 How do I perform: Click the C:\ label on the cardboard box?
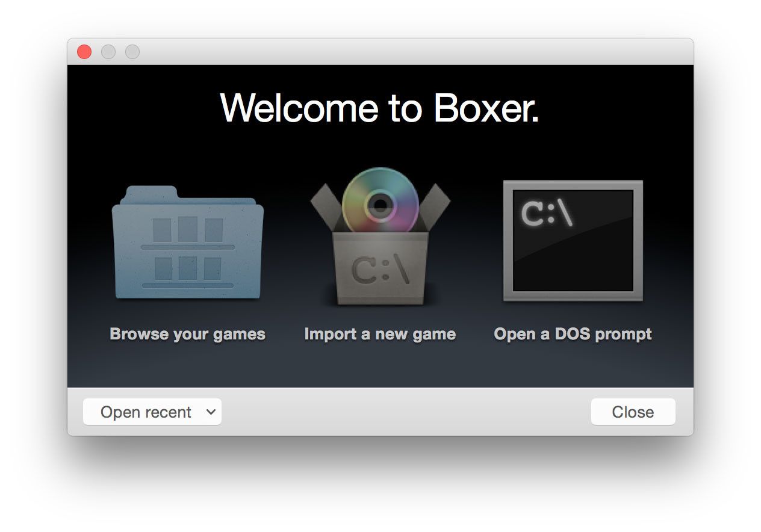[380, 271]
